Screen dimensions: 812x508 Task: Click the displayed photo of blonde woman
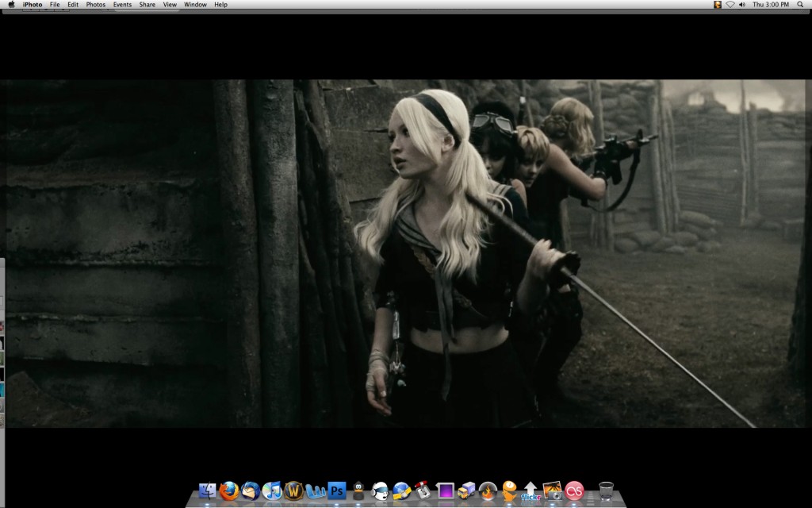click(x=406, y=253)
